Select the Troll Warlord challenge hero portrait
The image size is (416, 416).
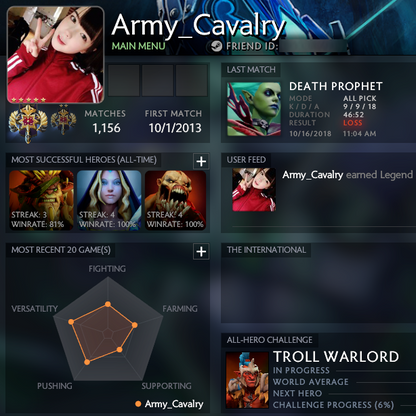point(247,380)
